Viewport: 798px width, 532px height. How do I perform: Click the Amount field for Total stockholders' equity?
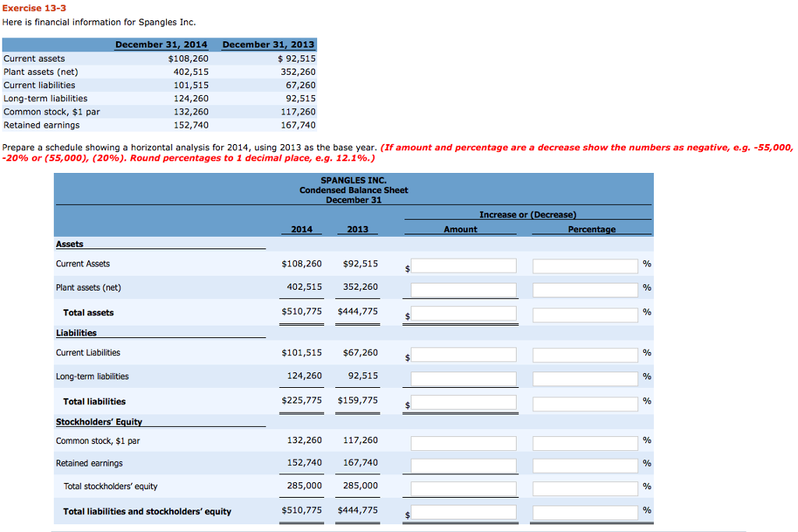pos(464,488)
